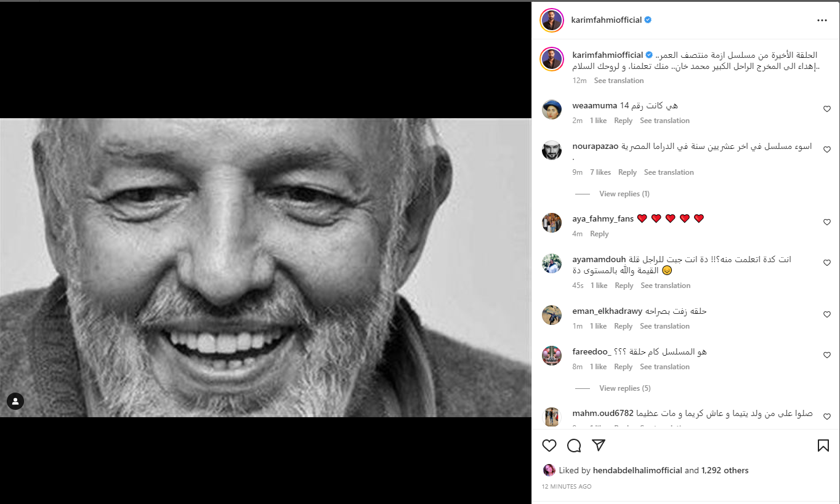Click karimfahmiofficial story avatar in header
Viewport: 840px width, 504px height.
[552, 20]
